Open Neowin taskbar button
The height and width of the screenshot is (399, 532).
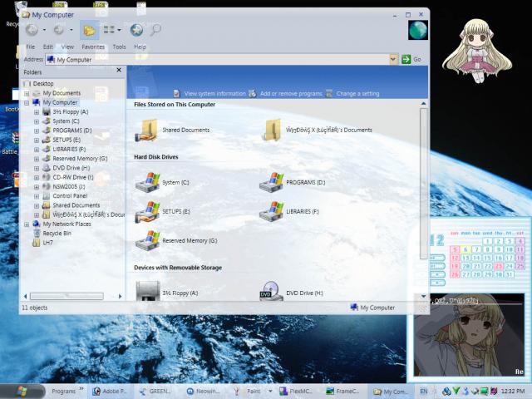203,392
